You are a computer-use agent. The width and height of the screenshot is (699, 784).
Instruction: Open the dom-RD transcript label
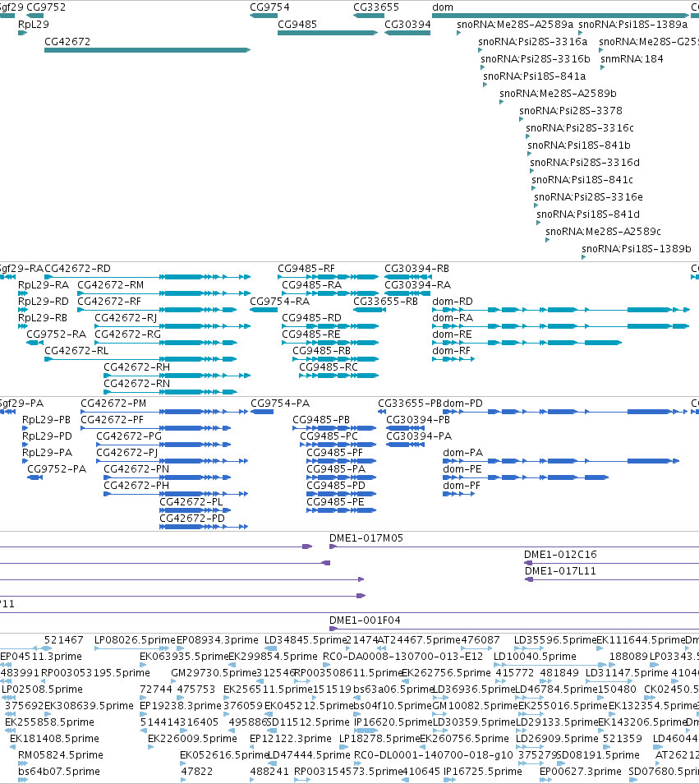tap(453, 302)
